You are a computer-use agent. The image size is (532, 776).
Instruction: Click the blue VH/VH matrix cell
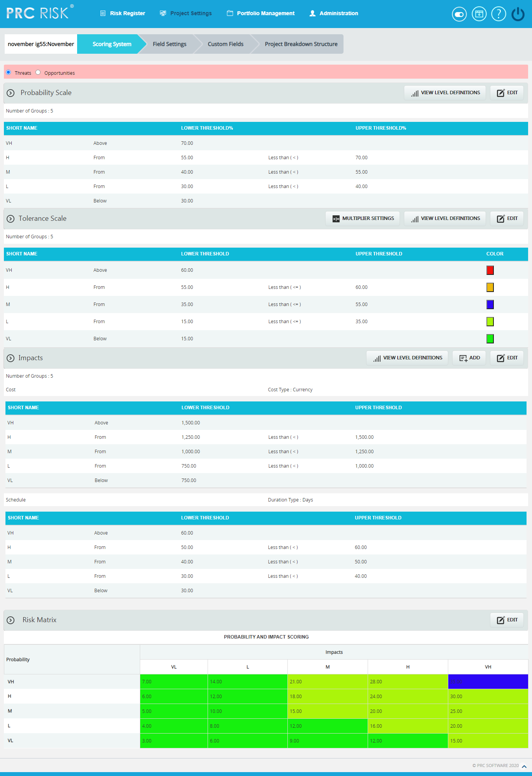[x=488, y=682]
